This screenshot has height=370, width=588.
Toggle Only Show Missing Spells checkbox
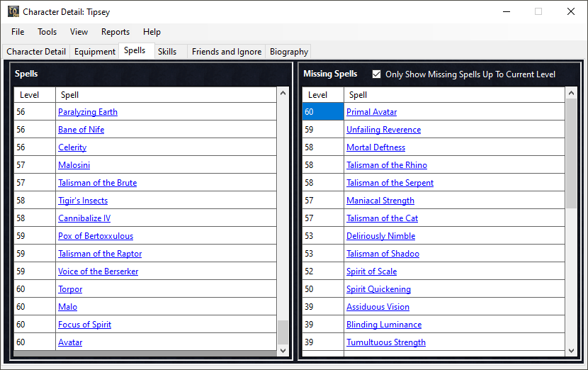(377, 74)
